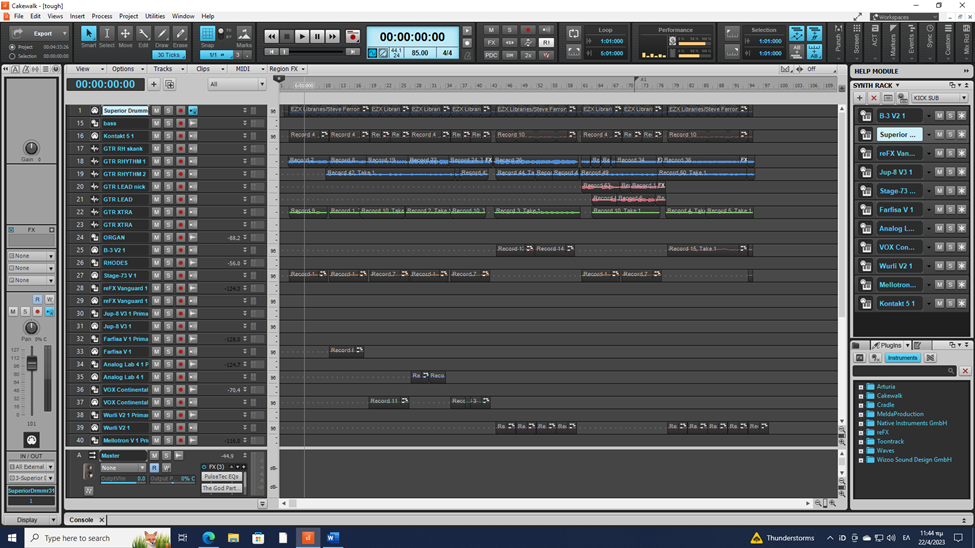Open the Insert menu
975x548 pixels.
click(x=77, y=16)
